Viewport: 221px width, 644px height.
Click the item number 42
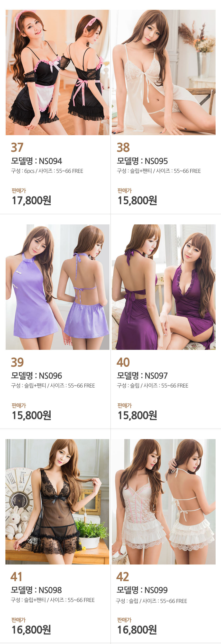click(x=123, y=577)
